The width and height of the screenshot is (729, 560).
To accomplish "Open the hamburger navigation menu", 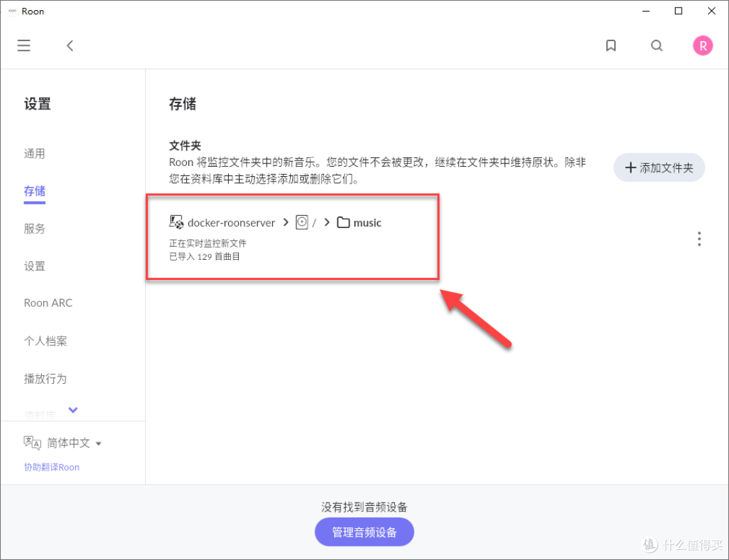I will (24, 45).
